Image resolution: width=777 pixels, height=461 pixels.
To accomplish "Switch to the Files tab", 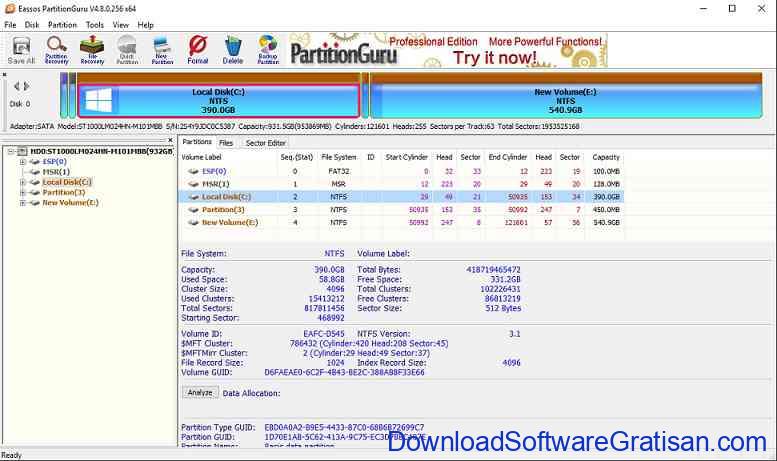I will 226,143.
